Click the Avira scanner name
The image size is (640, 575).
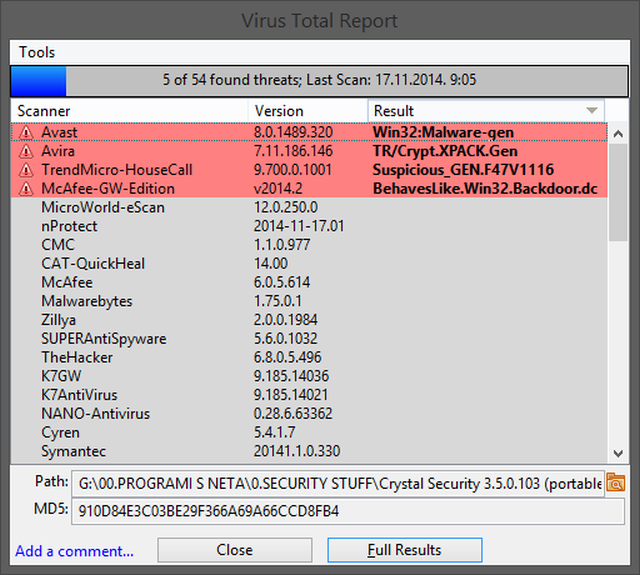58,151
